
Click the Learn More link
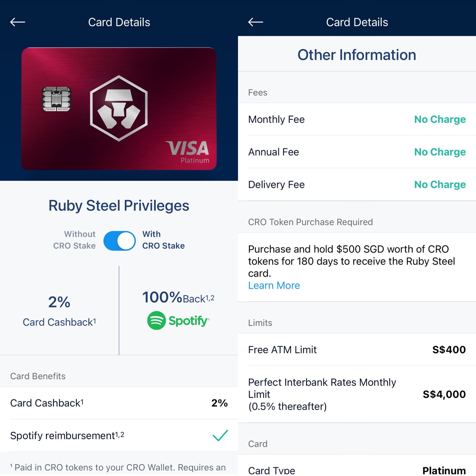point(274,285)
